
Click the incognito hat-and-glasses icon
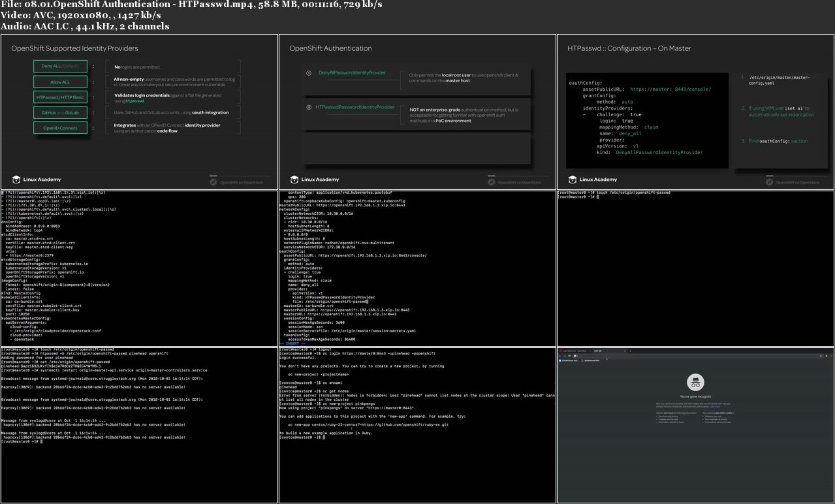(x=695, y=383)
